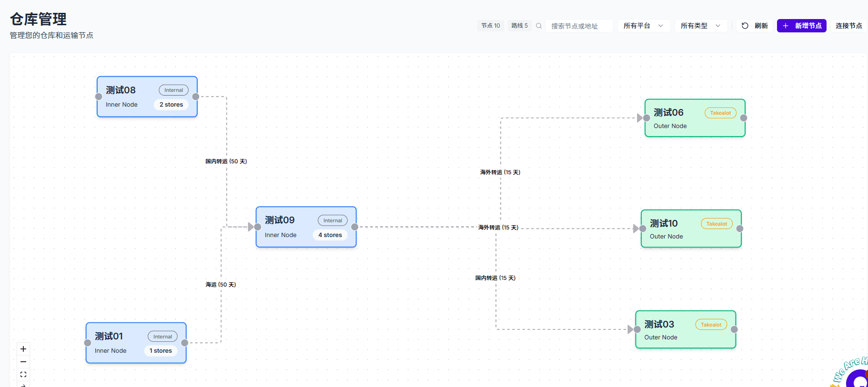Click the 国内转运 (50 天) route label
The image size is (868, 387).
226,161
